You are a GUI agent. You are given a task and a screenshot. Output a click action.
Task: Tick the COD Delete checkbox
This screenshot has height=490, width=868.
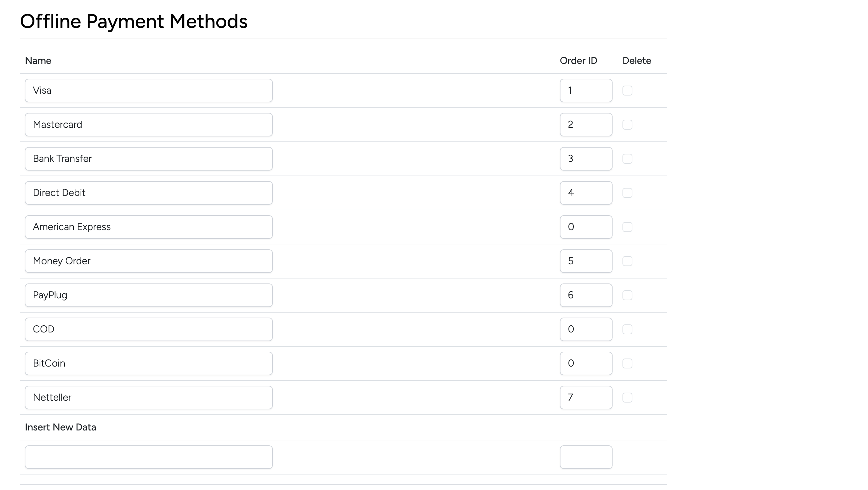click(x=627, y=329)
